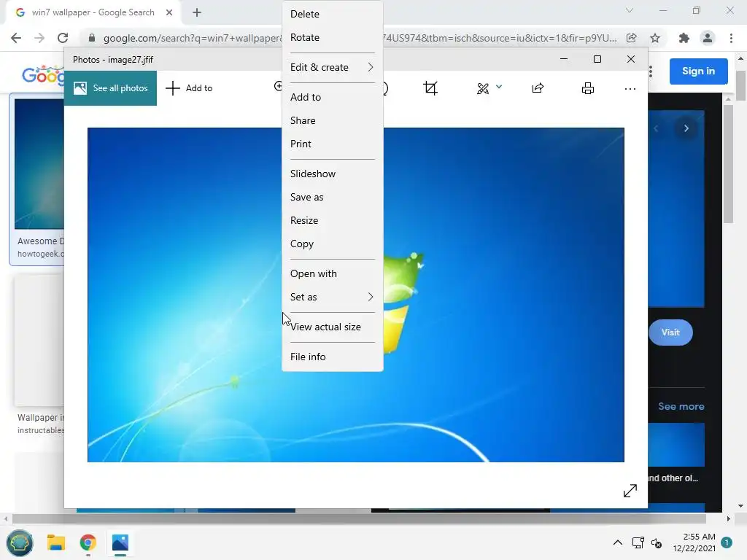Click the share icon in Photos toolbar
Viewport: 747px width, 560px height.
(x=538, y=88)
